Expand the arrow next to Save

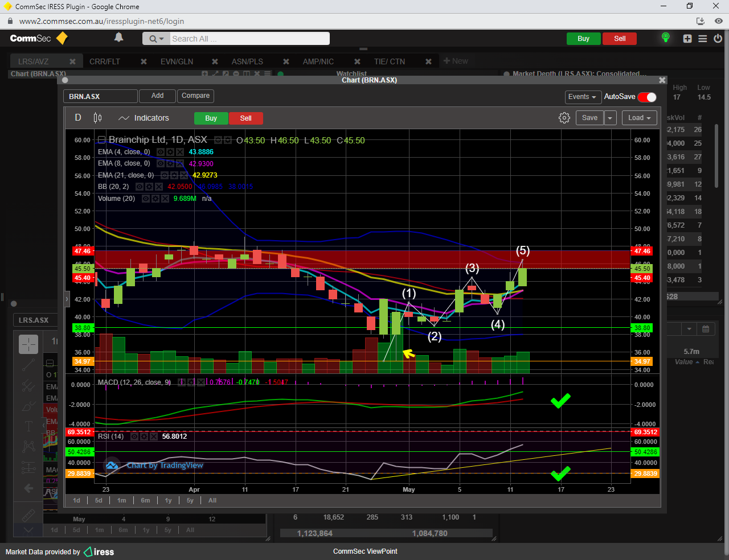pos(610,118)
